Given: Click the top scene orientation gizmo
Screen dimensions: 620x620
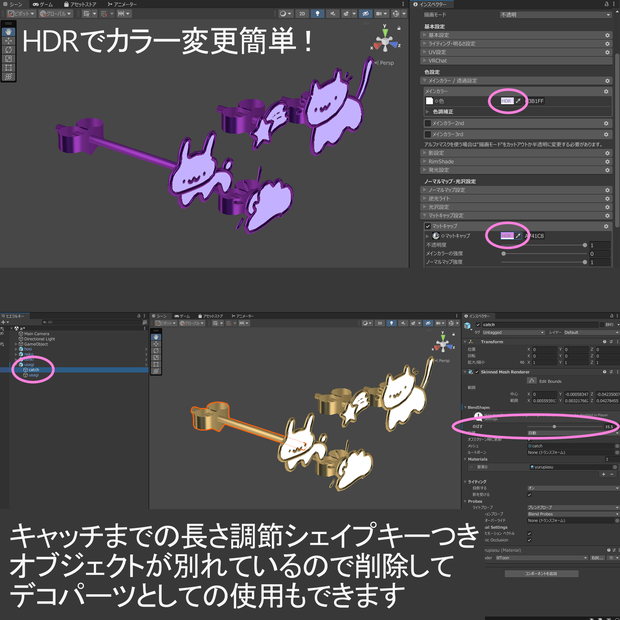Looking at the screenshot, I should click(385, 40).
